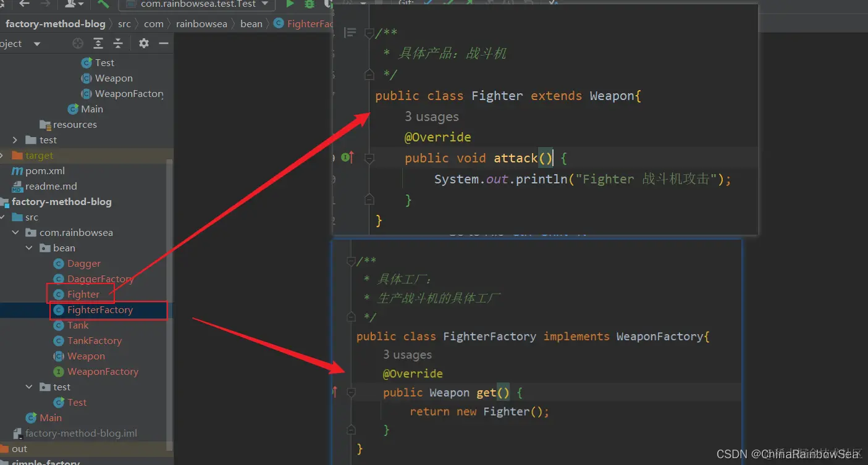The height and width of the screenshot is (465, 868).
Task: Click class icon in FighterFac breadcrumb
Action: [x=278, y=23]
